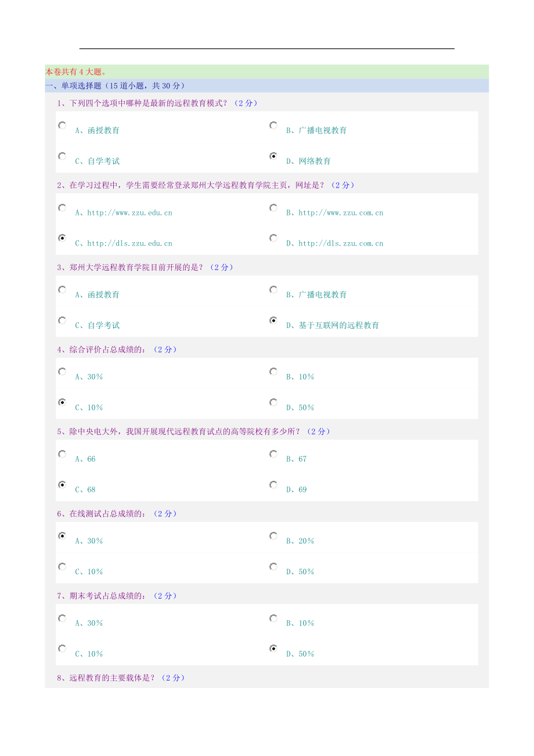This screenshot has width=534, height=756.
Task: Select answer A 66 in question 5
Action: [x=62, y=454]
